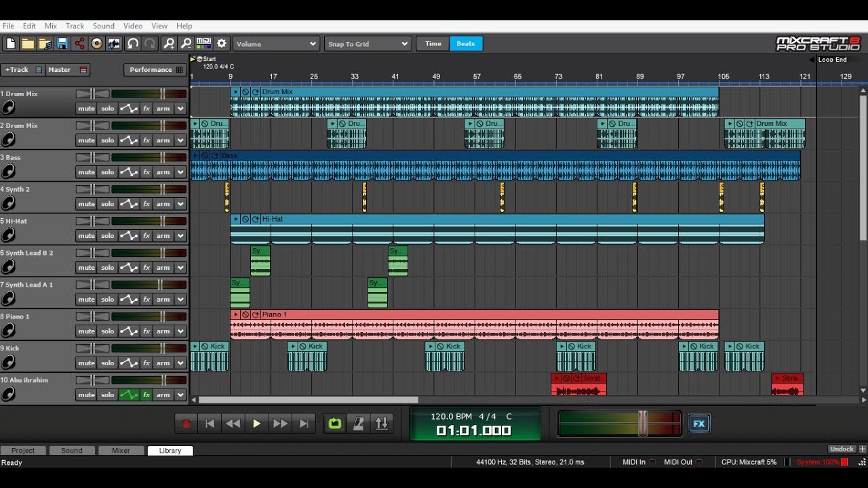Image resolution: width=868 pixels, height=488 pixels.
Task: Arm the 4 Synth 2 track
Action: point(163,204)
